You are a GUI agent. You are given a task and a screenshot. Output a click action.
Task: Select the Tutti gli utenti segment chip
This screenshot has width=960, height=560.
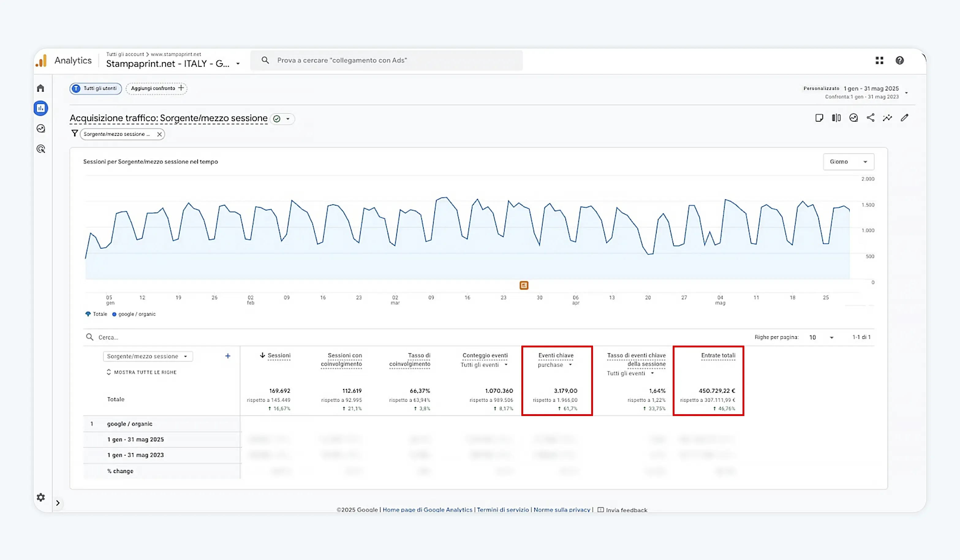pos(96,89)
